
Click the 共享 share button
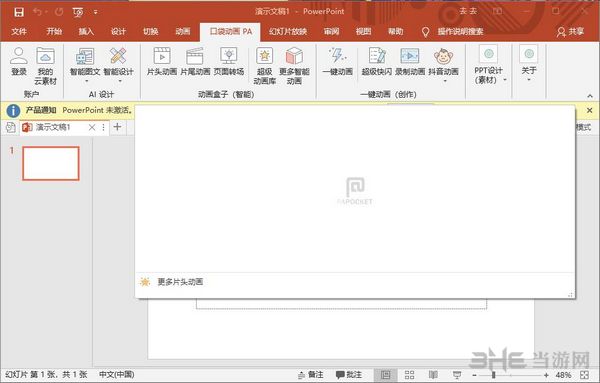click(571, 31)
